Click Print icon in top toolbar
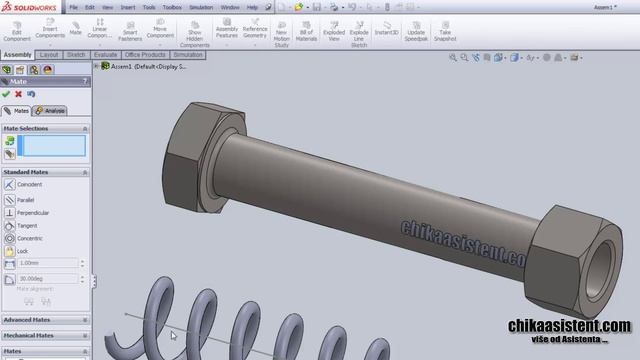The image size is (640, 360). (334, 7)
